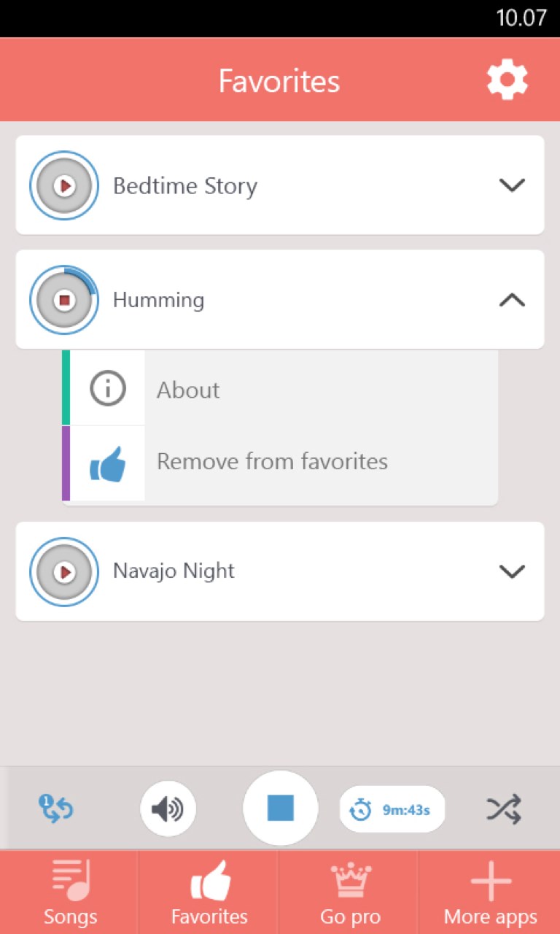The image size is (560, 934).
Task: Tap the Go pro crown button
Action: click(351, 892)
